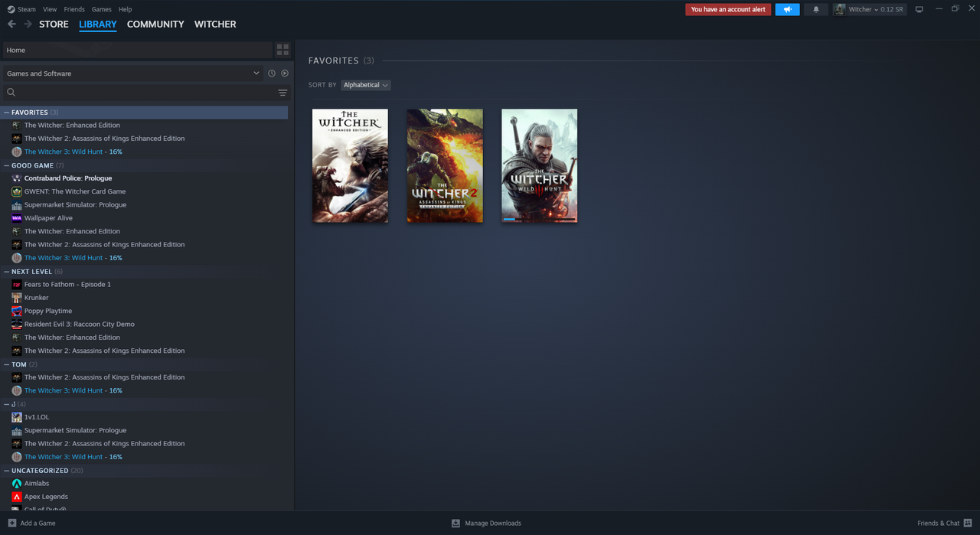980x535 pixels.
Task: Open the Games menu
Action: point(101,9)
